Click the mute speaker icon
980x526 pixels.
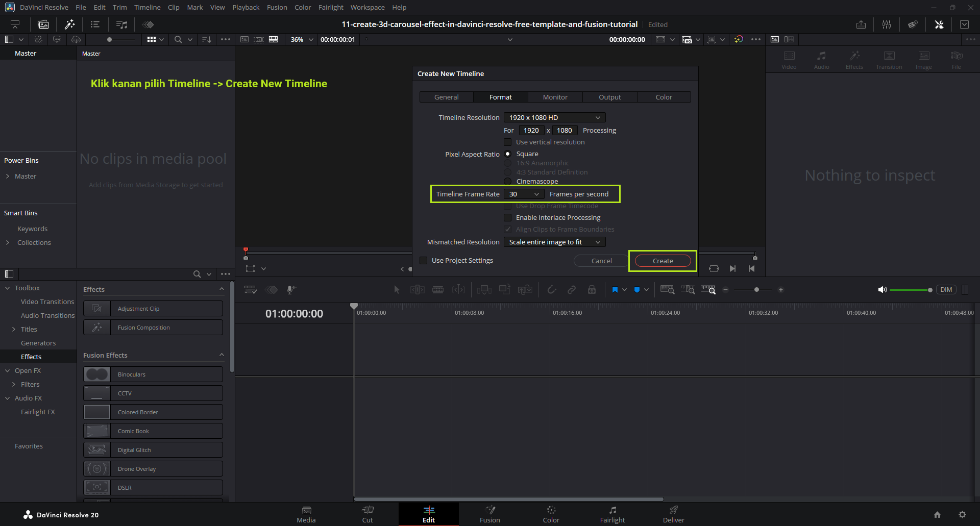point(882,290)
